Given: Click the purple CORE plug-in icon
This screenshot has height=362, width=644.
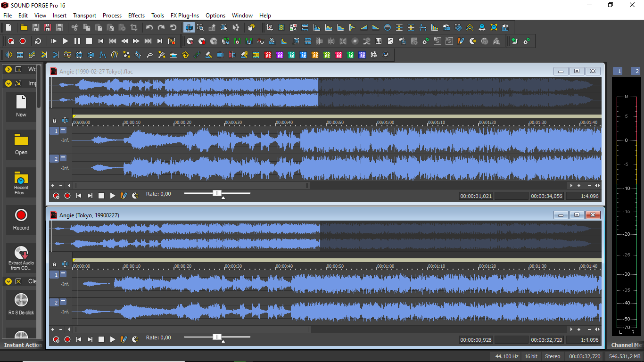Looking at the screenshot, I should [280, 55].
